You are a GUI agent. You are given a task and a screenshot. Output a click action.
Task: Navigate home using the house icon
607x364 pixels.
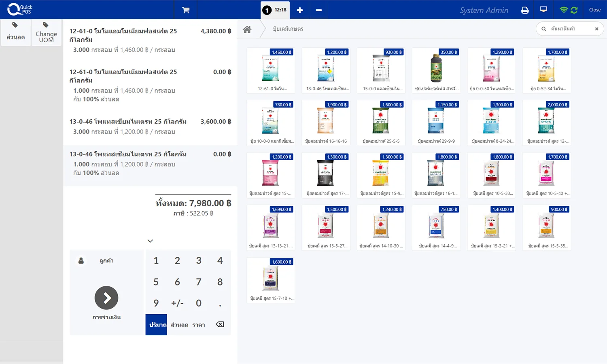tap(247, 29)
